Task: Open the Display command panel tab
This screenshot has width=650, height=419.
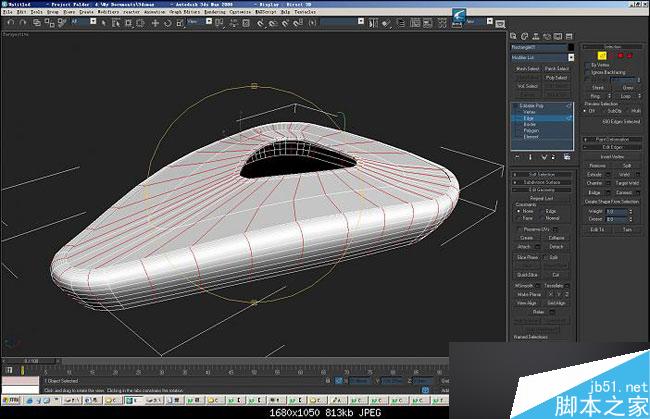Action: [558, 36]
